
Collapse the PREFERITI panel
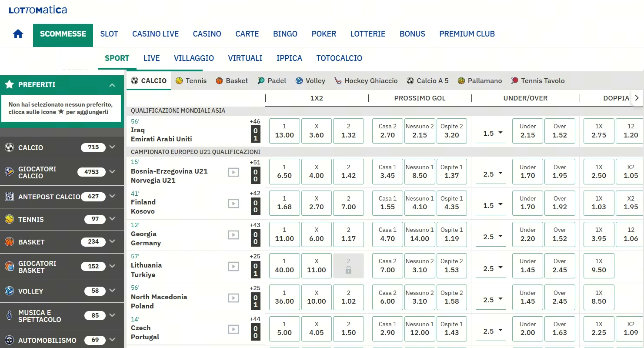coord(112,85)
